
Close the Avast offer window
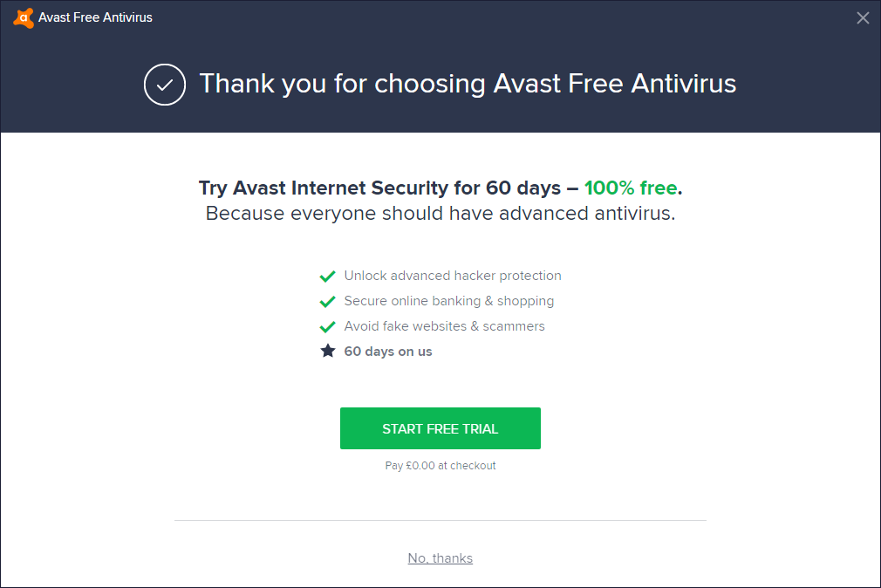pyautogui.click(x=863, y=17)
